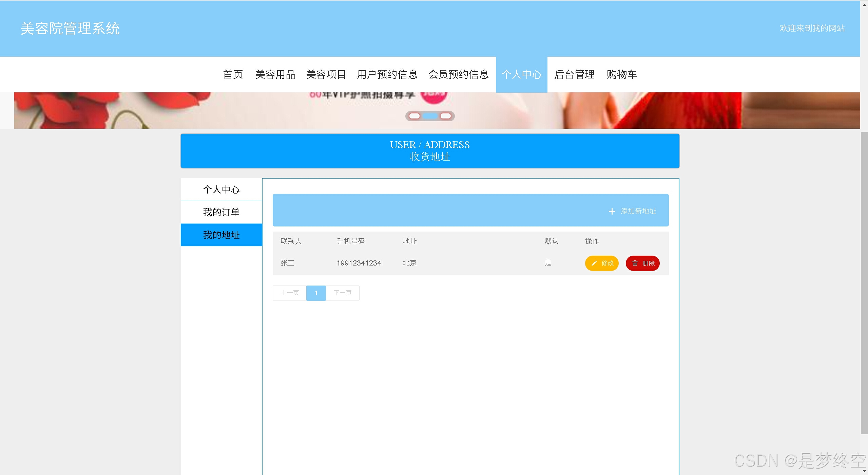Go to 美容用品 nav item

click(x=275, y=74)
